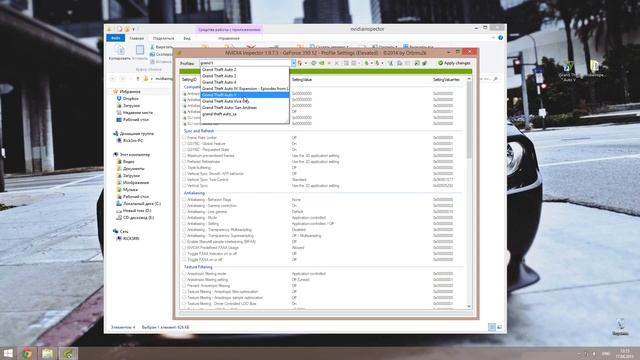
Task: Choose Grand Theft Auto: San Andreas profile
Action: 245,108
